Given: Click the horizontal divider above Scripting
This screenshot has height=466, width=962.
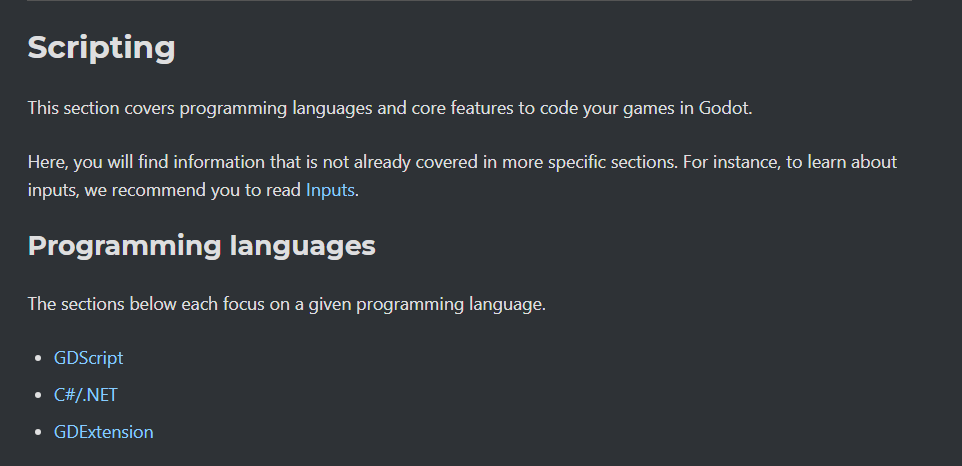Looking at the screenshot, I should [469, 1].
